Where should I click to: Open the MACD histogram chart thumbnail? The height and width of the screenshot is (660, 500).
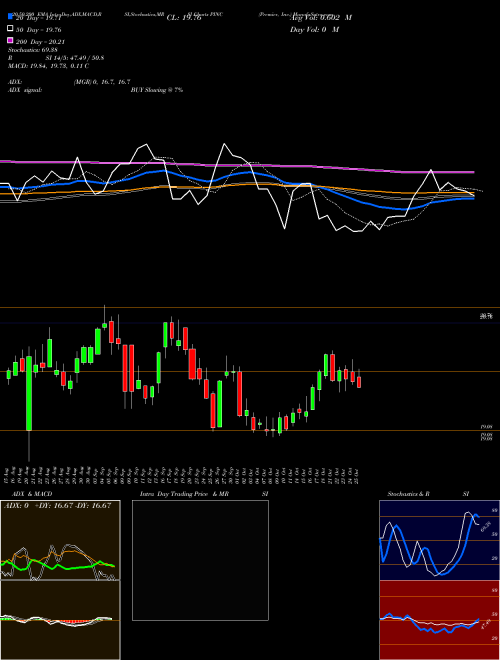tap(60, 620)
